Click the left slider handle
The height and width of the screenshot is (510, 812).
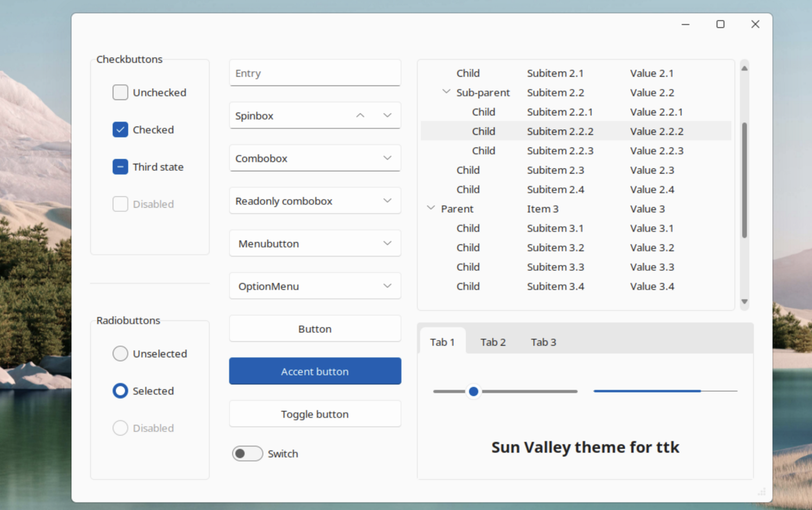point(473,391)
